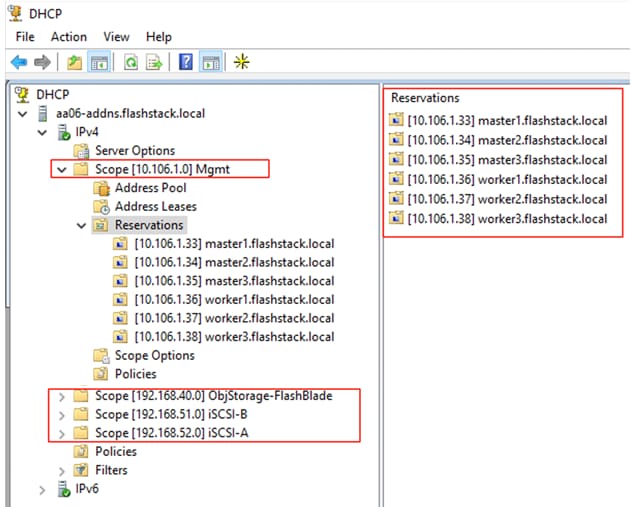Image resolution: width=631 pixels, height=507 pixels.
Task: Click the IPv4 node icon
Action: point(64,132)
